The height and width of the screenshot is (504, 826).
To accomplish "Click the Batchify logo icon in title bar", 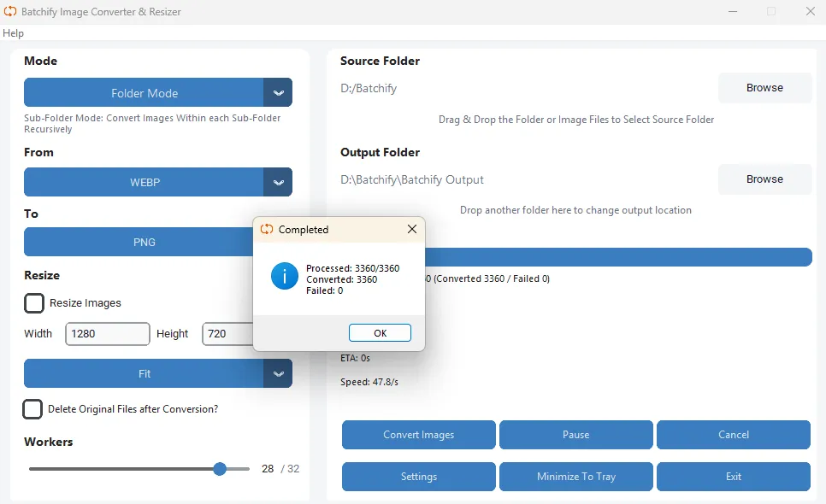I will [x=10, y=11].
